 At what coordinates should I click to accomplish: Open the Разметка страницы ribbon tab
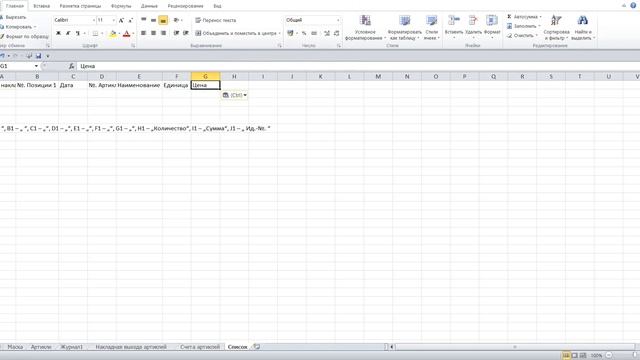pos(80,6)
